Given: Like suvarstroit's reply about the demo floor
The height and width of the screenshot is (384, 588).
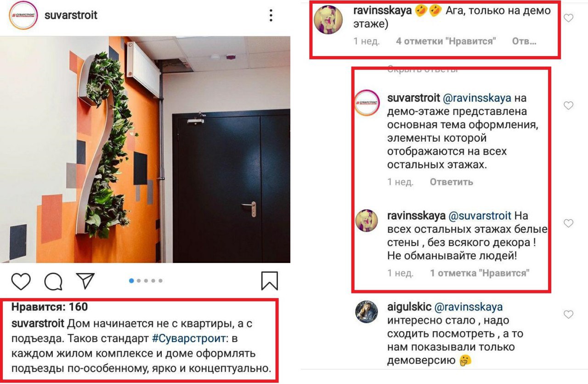Looking at the screenshot, I should [569, 106].
